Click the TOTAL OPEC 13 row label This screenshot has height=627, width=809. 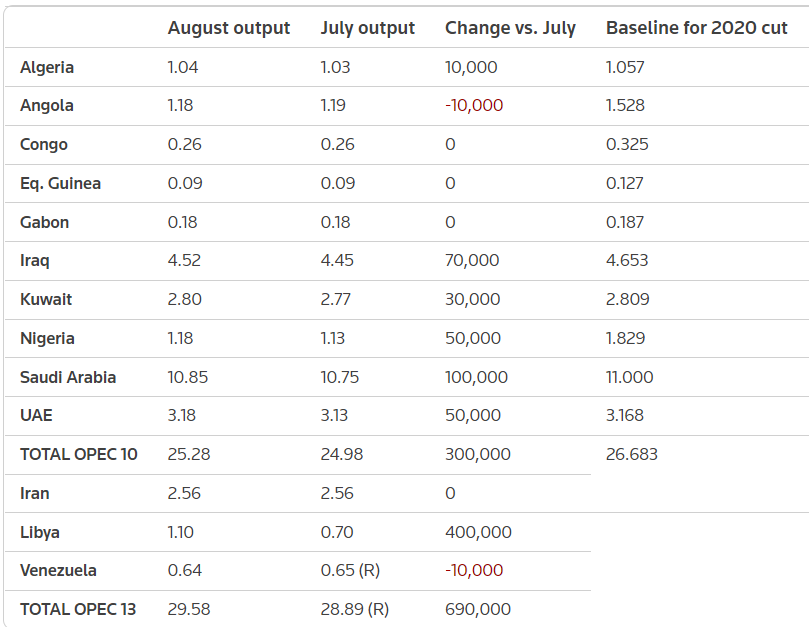[x=78, y=609]
